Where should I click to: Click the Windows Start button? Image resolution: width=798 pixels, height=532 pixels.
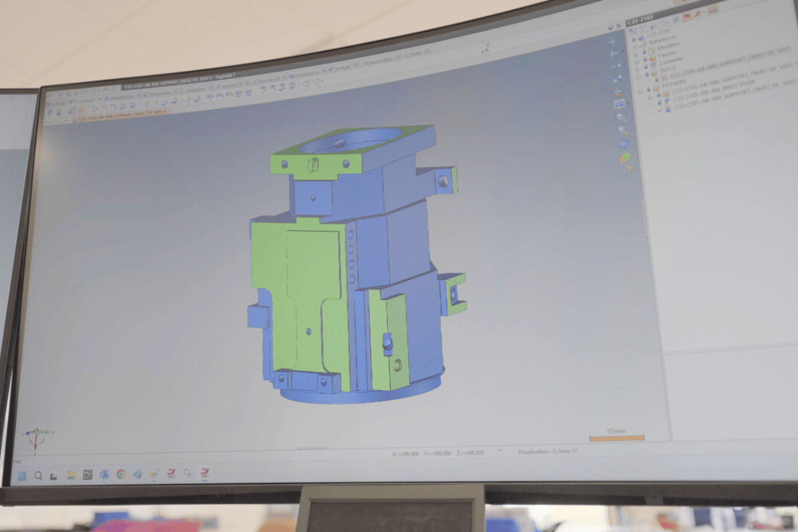(22, 475)
